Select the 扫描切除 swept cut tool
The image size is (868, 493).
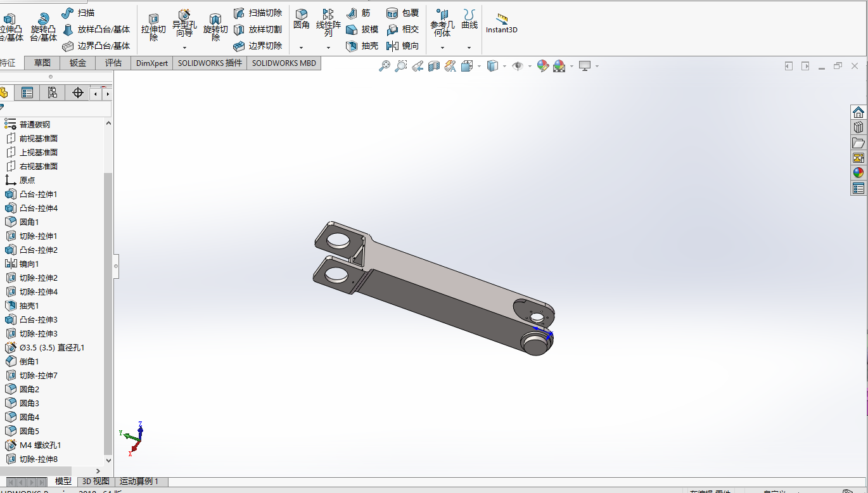[x=257, y=13]
